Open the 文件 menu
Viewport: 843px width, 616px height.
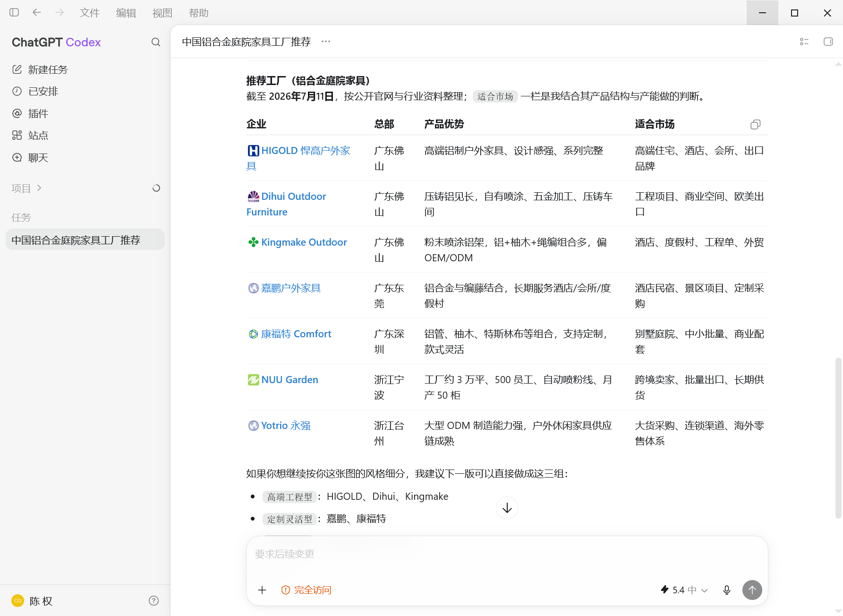tap(90, 13)
